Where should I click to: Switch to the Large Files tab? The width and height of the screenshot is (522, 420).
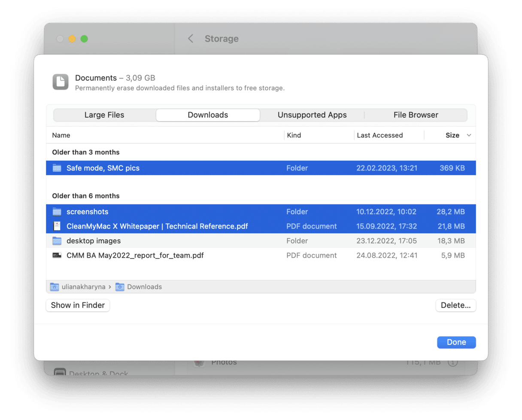(104, 115)
